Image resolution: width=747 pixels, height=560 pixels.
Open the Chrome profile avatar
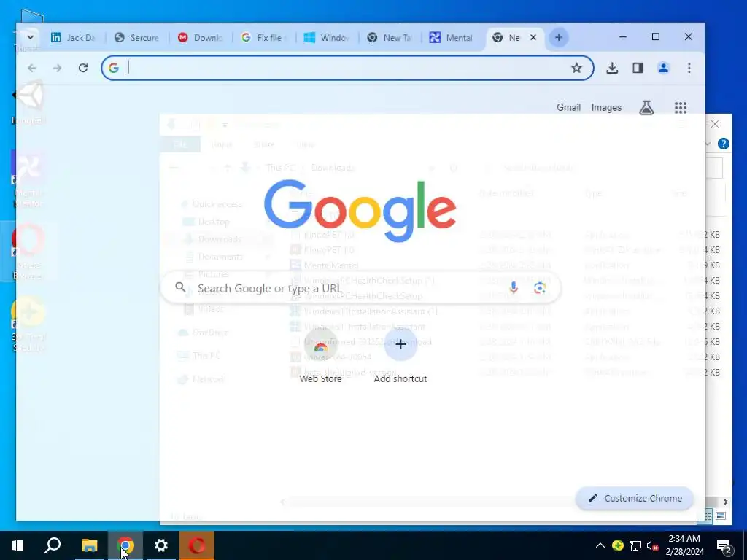[x=663, y=68]
